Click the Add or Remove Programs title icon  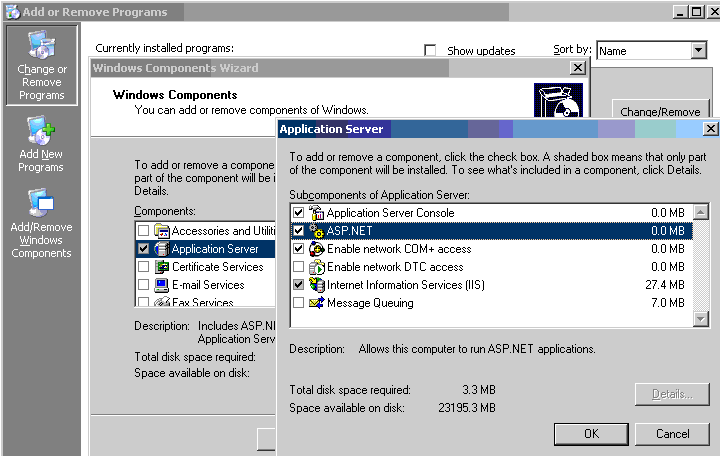13,12
